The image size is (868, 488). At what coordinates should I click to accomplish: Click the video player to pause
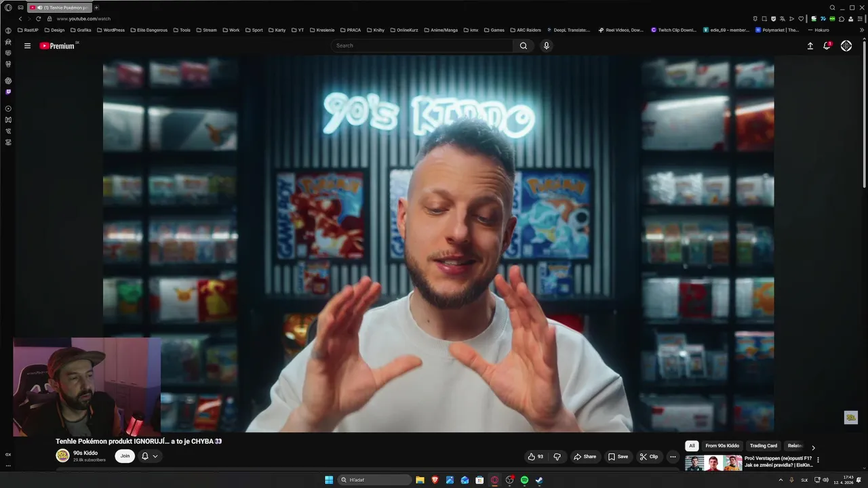[438, 244]
